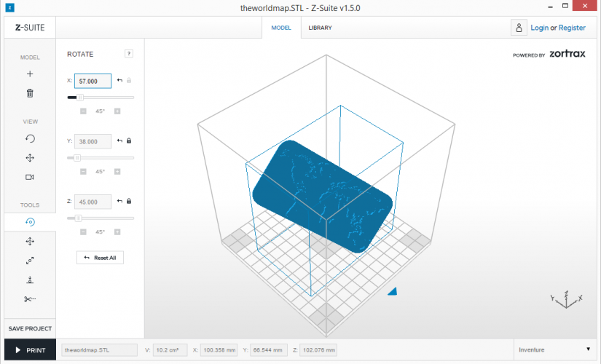
Task: Place model on platform tool
Action: (x=30, y=280)
